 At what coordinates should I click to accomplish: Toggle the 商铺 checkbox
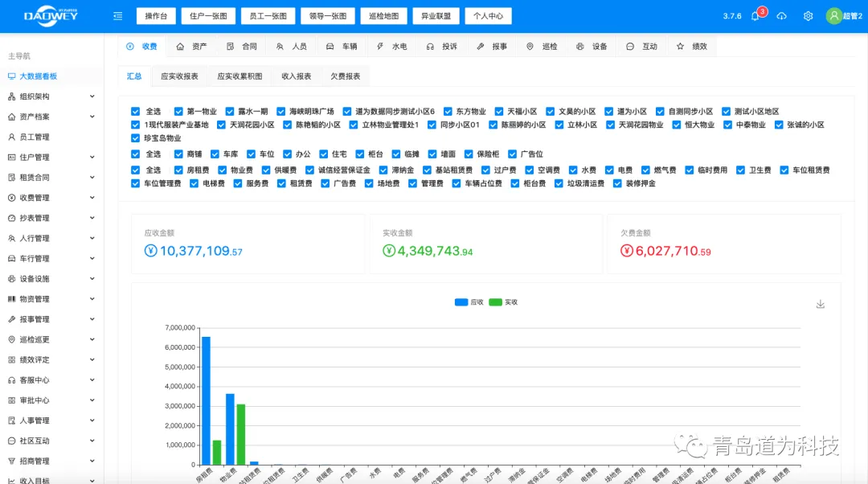[x=177, y=154]
